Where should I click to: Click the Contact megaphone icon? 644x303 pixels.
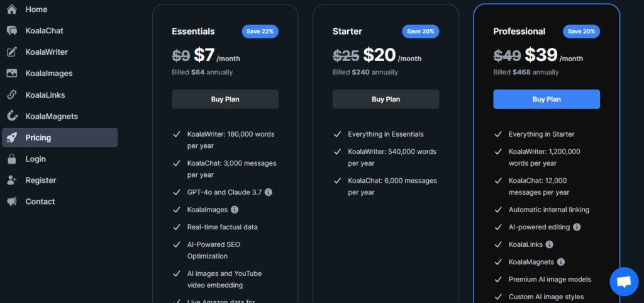(x=11, y=202)
